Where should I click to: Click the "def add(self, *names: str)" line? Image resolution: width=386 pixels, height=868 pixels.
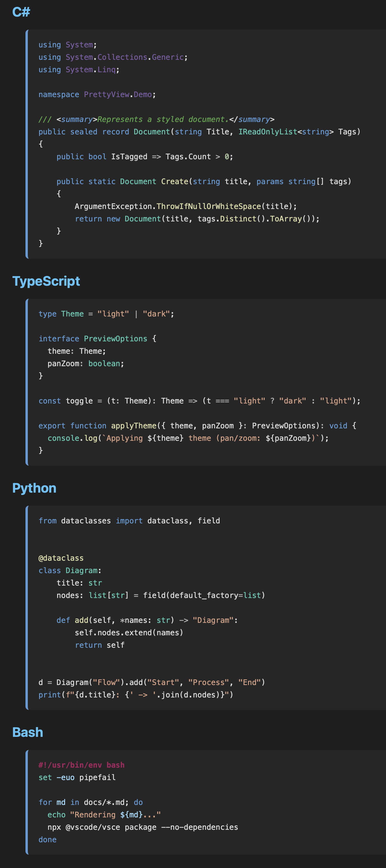[147, 621]
